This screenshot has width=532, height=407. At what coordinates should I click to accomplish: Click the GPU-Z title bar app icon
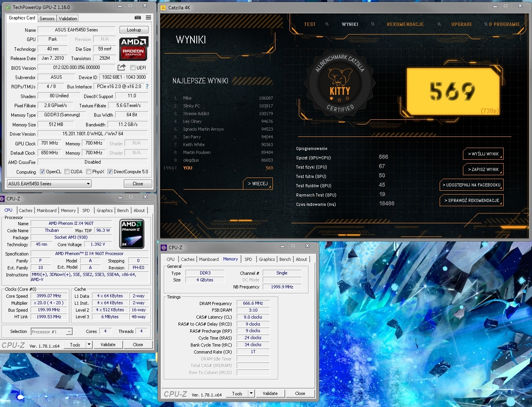click(x=8, y=7)
